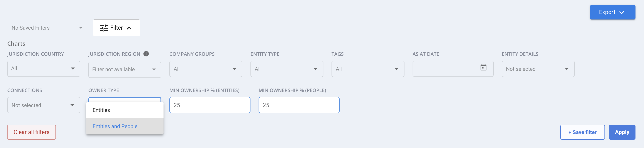Viewport: 644px width, 148px height.
Task: Expand the Entity Type dropdown
Action: (287, 69)
